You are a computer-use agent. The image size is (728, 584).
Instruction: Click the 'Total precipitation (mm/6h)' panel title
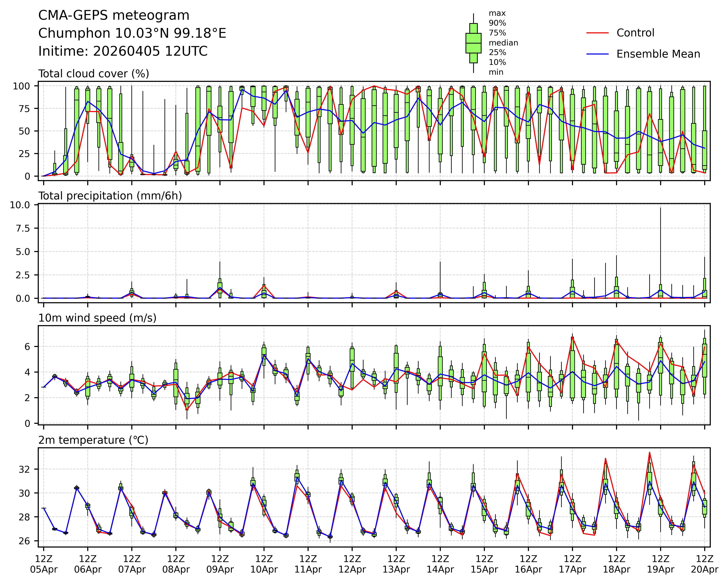pyautogui.click(x=110, y=196)
